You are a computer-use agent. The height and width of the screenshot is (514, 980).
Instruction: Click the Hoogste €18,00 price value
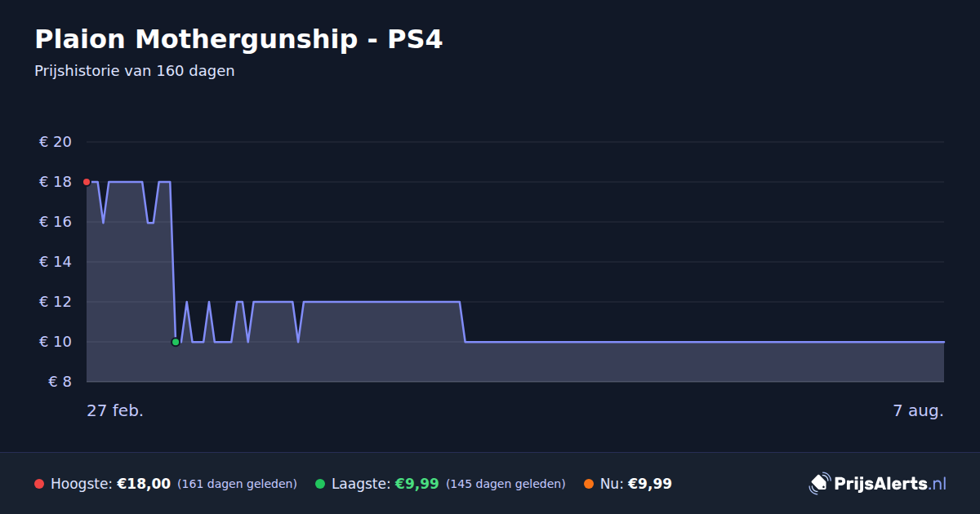point(144,484)
